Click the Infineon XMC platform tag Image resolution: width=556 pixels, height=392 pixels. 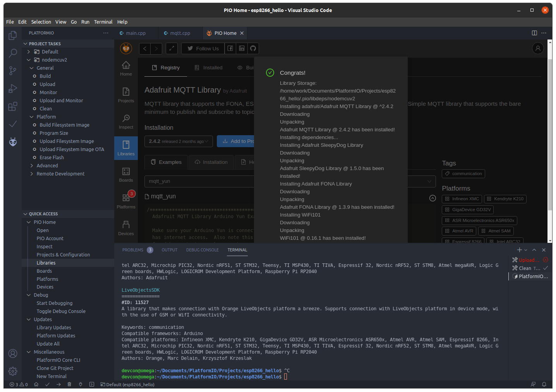[462, 199]
